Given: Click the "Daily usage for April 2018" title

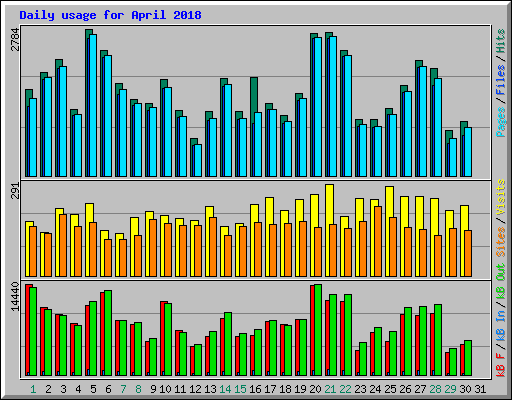Looking at the screenshot, I should click(x=110, y=15).
